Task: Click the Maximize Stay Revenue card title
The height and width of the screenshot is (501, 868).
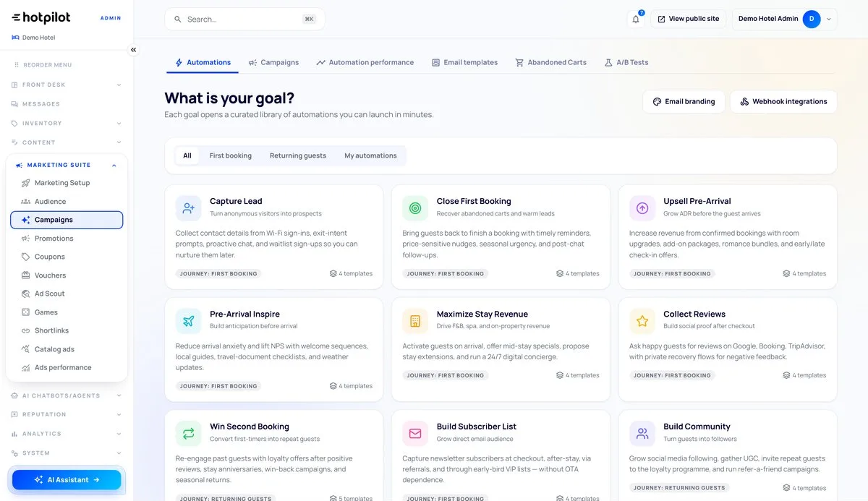Action: tap(482, 314)
